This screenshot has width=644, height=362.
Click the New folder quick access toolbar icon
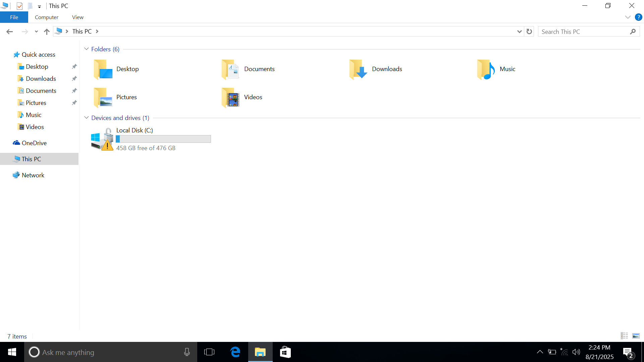(x=30, y=6)
